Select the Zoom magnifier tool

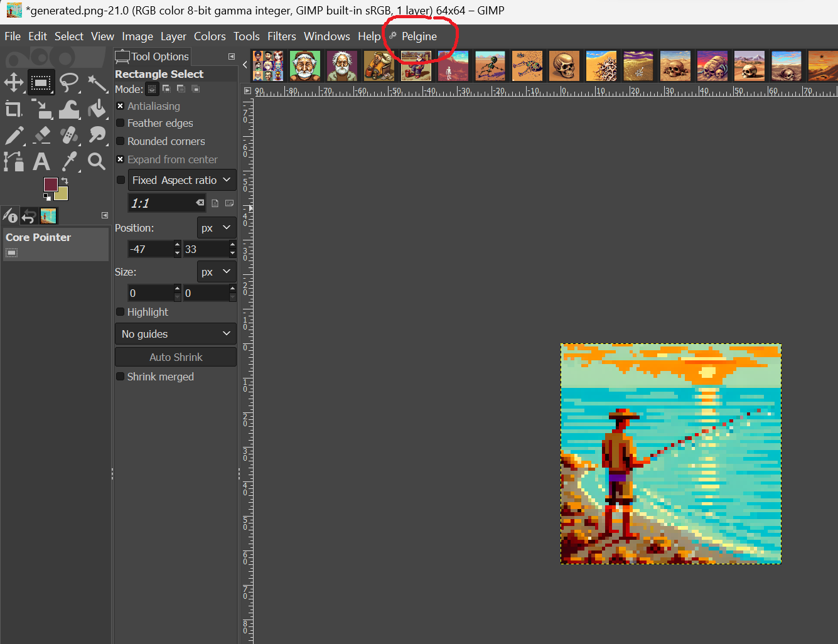click(96, 161)
